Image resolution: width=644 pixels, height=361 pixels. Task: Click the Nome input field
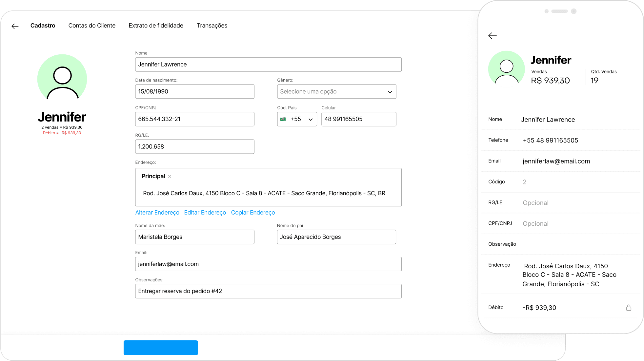[x=268, y=65]
